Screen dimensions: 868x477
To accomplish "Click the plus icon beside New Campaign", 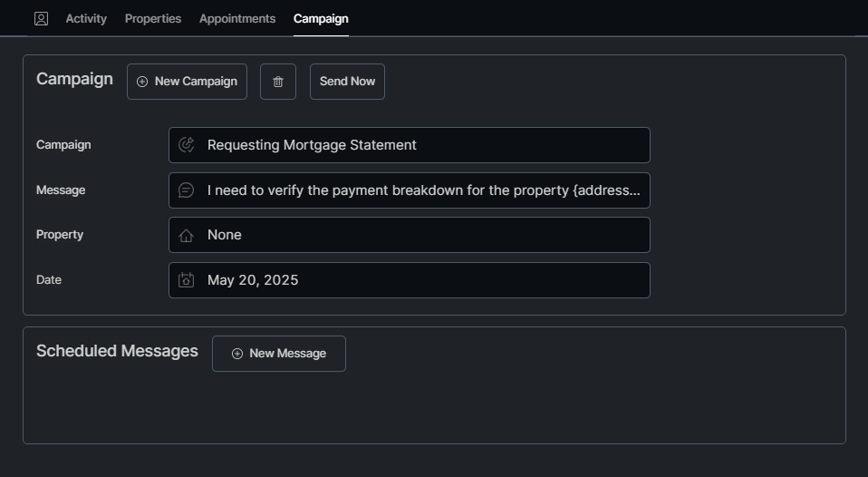I will coord(142,82).
